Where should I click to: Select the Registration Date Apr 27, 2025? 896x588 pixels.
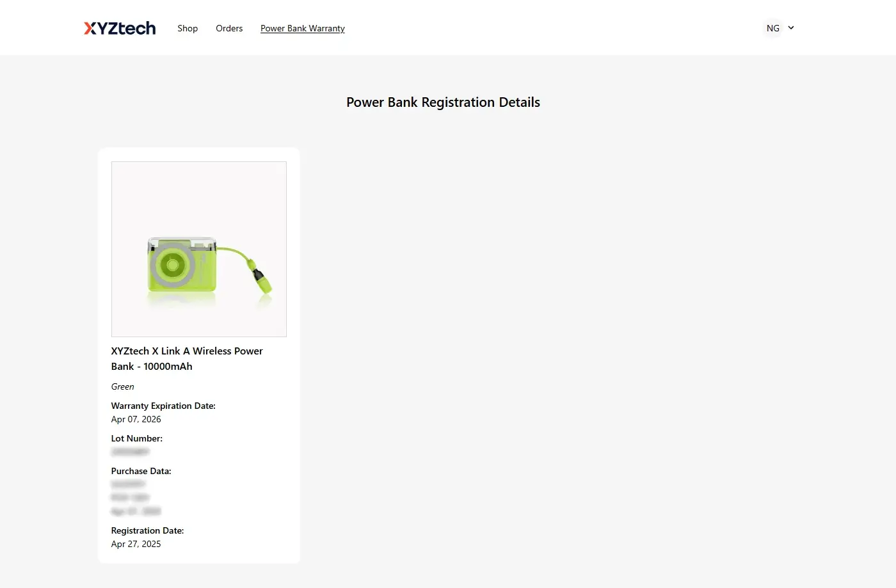click(136, 544)
